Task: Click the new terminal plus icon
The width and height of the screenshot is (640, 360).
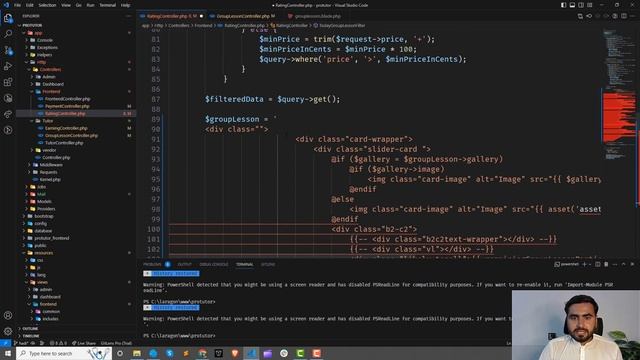Action: (584, 264)
